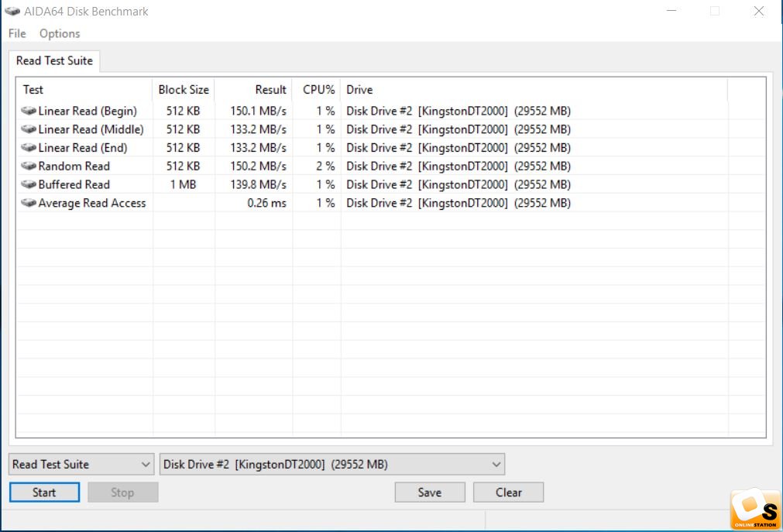Click the 133.2 MB/s result in Linear Read (End) row

point(258,148)
